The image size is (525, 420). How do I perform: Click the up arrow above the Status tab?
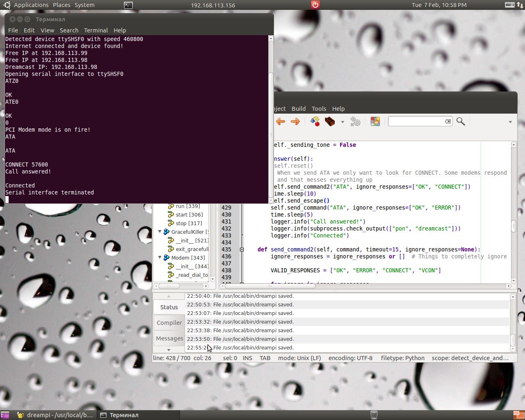point(169,296)
